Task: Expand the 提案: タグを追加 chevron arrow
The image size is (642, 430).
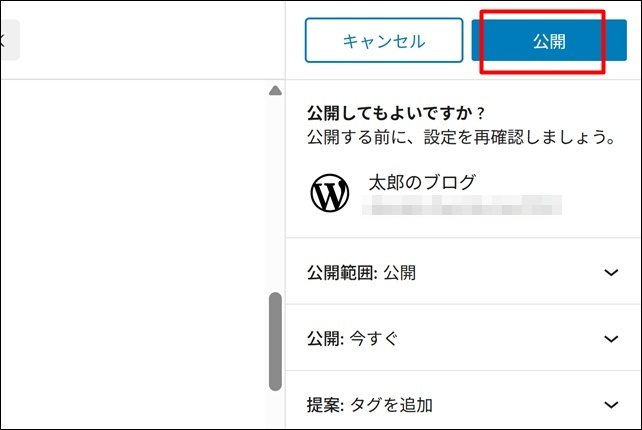Action: (x=612, y=405)
